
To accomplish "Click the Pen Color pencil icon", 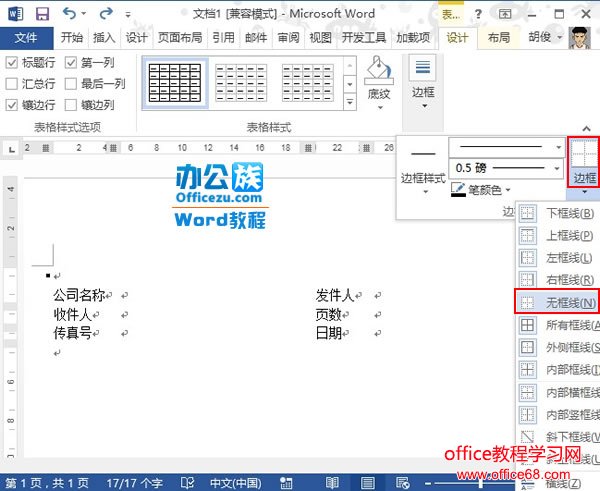I will click(x=458, y=189).
